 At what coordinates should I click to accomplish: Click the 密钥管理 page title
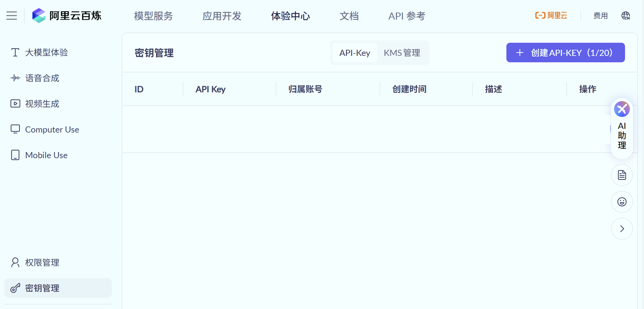pyautogui.click(x=154, y=53)
